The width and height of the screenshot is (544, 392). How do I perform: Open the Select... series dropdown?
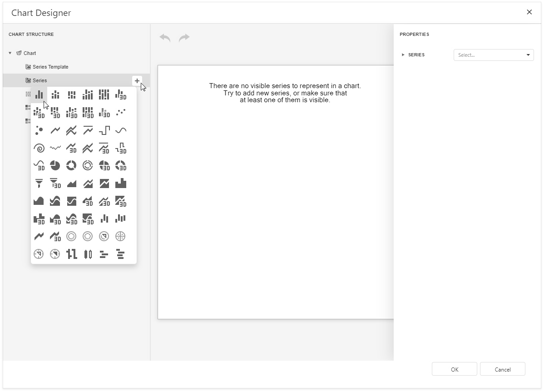coord(494,55)
